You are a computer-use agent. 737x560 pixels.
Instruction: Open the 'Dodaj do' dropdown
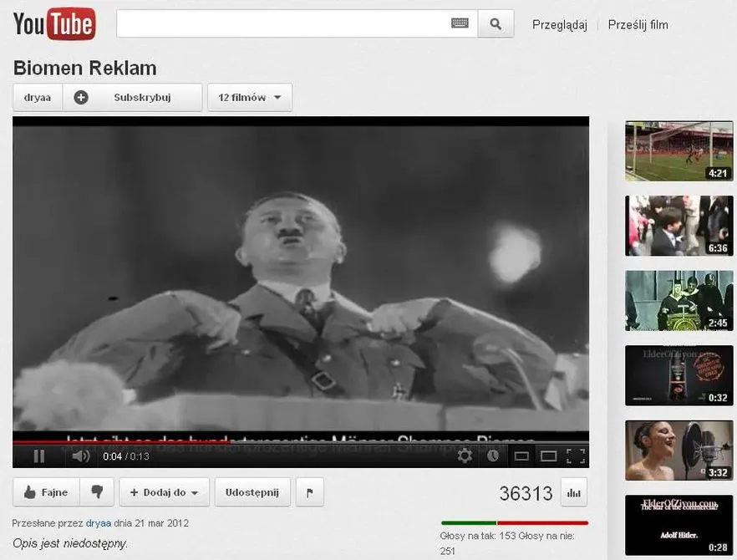(164, 491)
